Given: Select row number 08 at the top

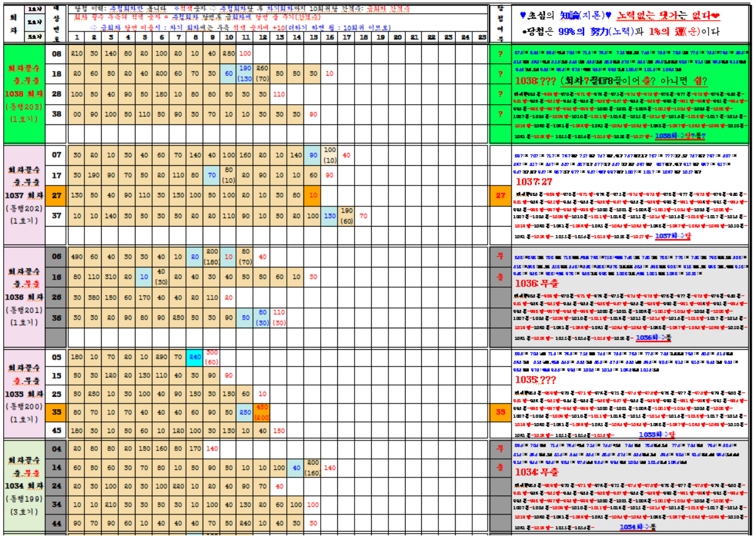Looking at the screenshot, I should coord(56,54).
